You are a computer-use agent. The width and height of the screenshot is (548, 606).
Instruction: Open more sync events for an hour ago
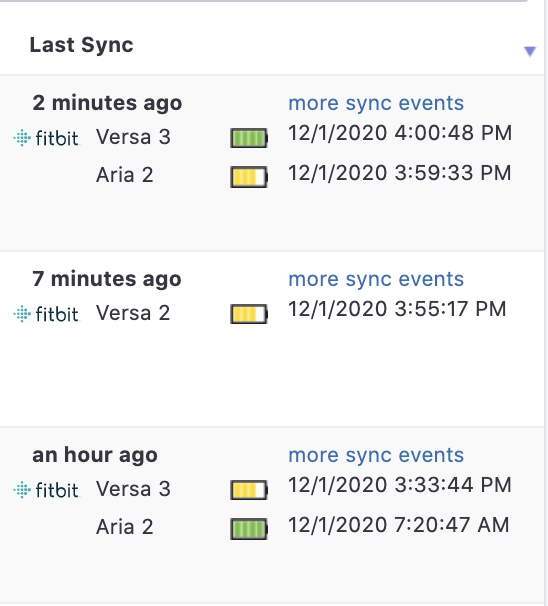click(x=376, y=455)
